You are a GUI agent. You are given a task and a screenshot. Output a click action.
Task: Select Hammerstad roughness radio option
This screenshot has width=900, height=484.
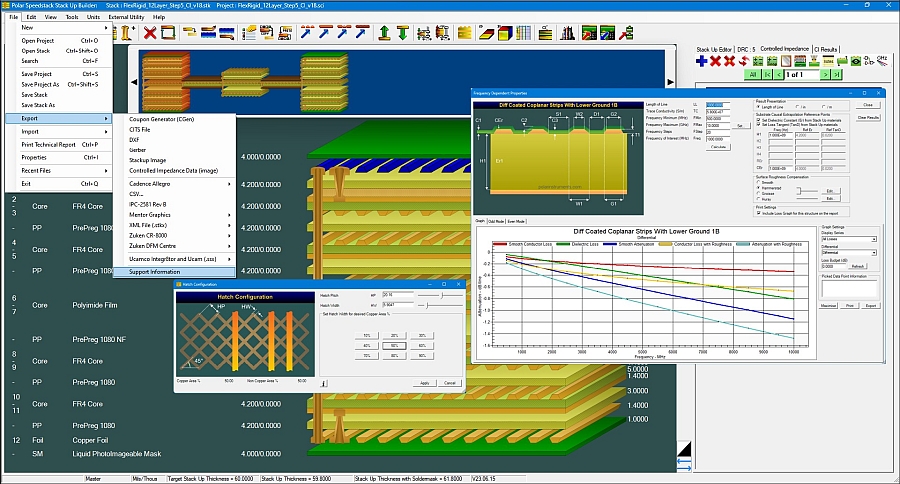coord(758,188)
